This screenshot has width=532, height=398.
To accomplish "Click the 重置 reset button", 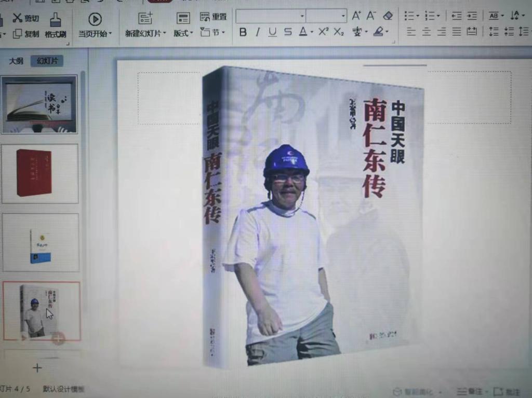I will [x=213, y=17].
